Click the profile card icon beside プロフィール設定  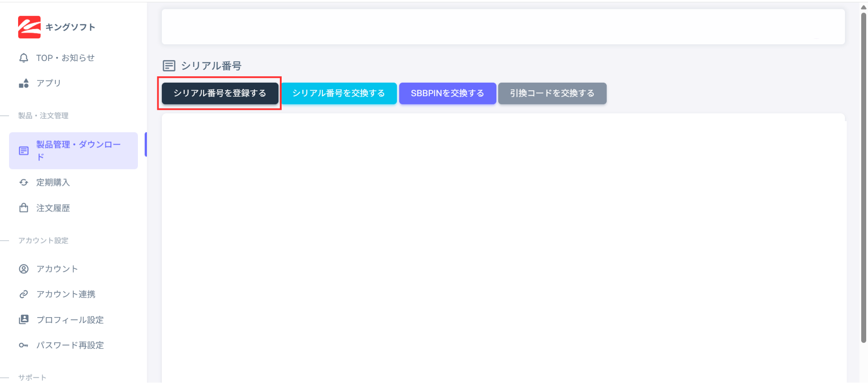point(24,320)
